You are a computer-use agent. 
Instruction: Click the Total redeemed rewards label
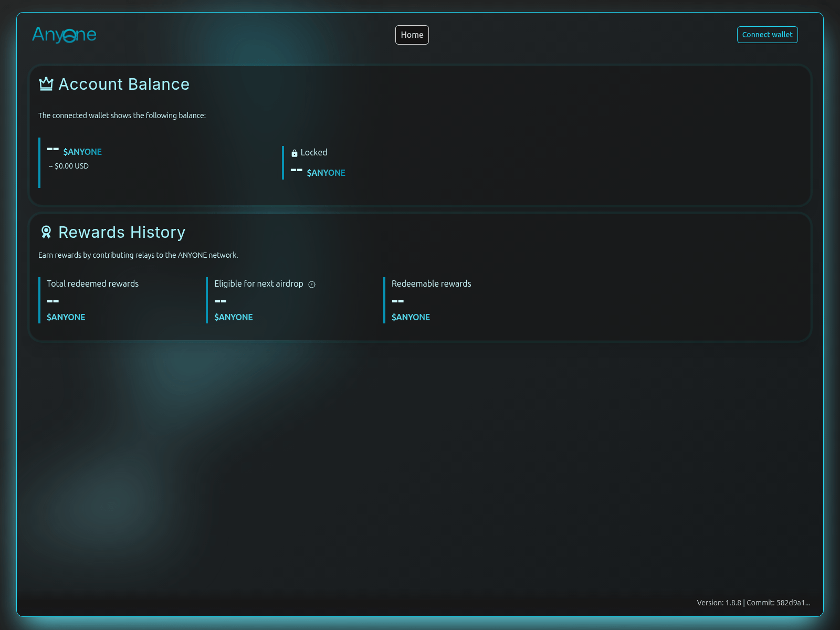[x=92, y=283]
